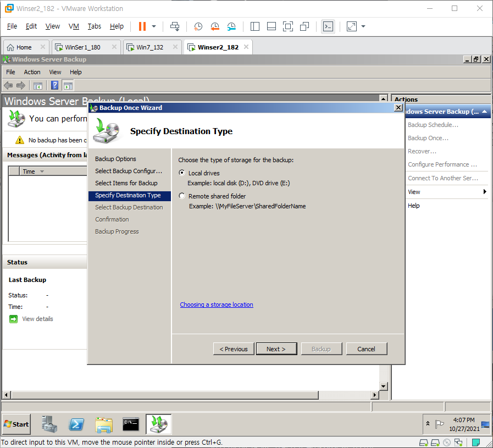Select the Local drives option

click(x=182, y=173)
